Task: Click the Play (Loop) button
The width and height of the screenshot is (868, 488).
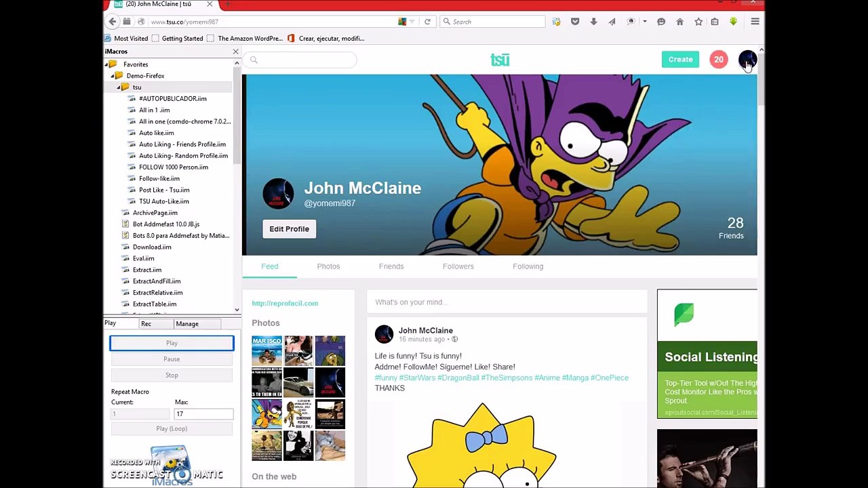Action: pyautogui.click(x=172, y=428)
